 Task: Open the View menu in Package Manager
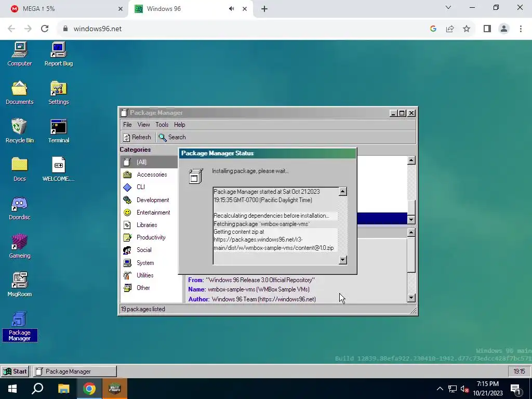[x=143, y=125]
